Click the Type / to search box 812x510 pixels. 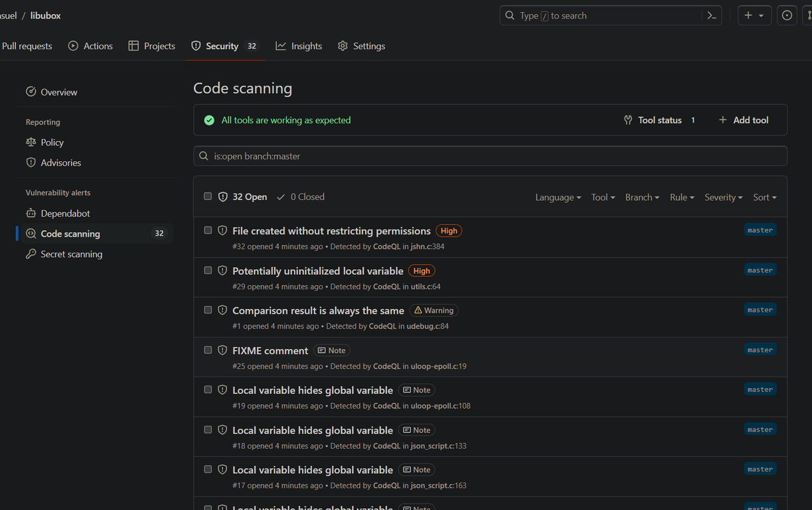tap(610, 15)
